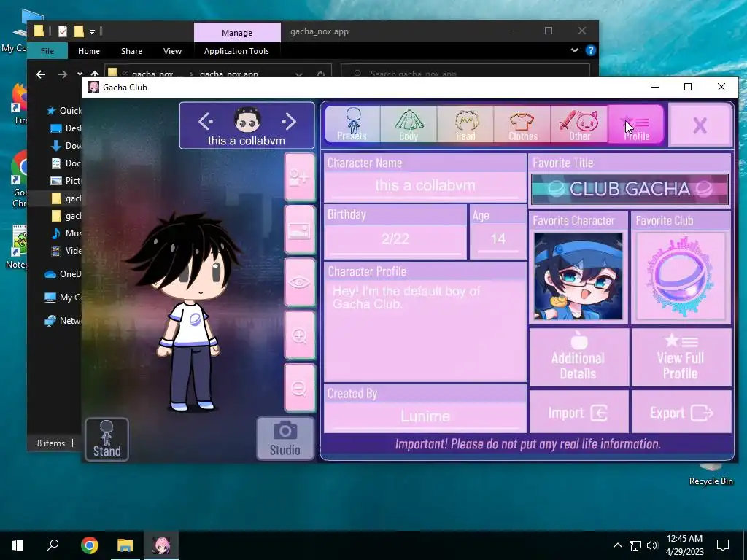
Task: Switch to the Clothes tab
Action: (x=522, y=124)
